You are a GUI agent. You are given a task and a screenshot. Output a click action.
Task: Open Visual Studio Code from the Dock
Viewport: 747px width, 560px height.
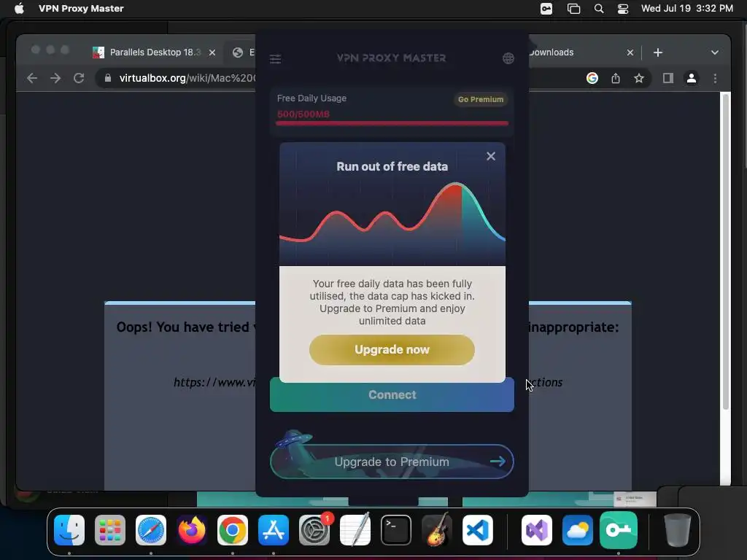click(x=478, y=530)
